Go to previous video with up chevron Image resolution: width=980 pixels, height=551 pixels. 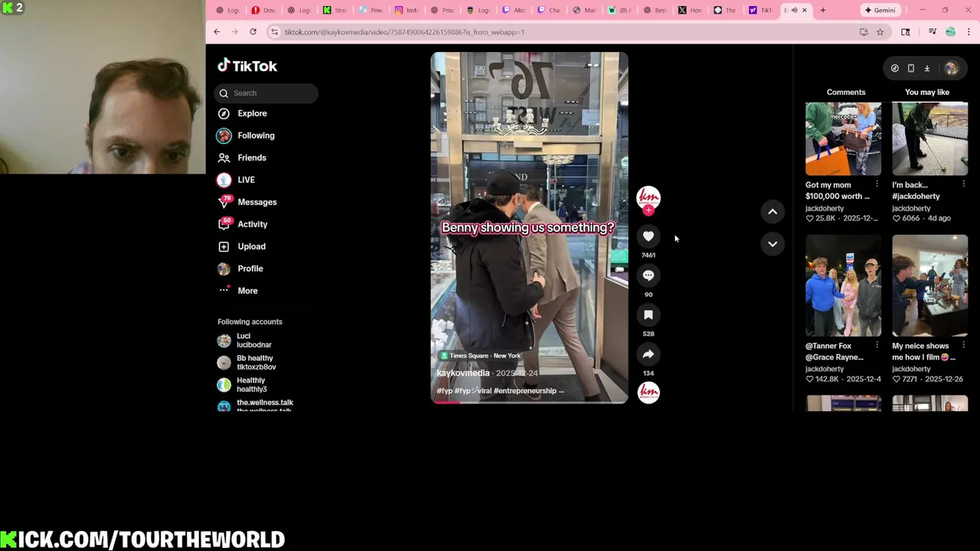[x=773, y=212]
